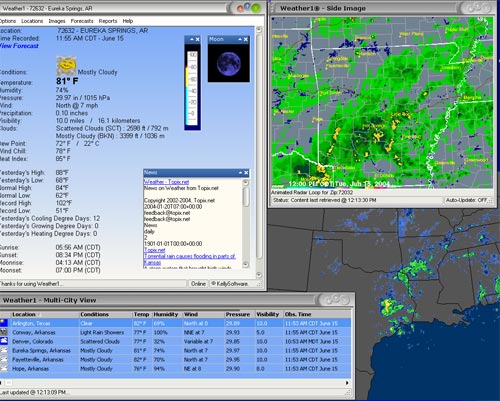Open the Weather - Topix.net news link
Screen dimensions: 500x401
(x=166, y=182)
